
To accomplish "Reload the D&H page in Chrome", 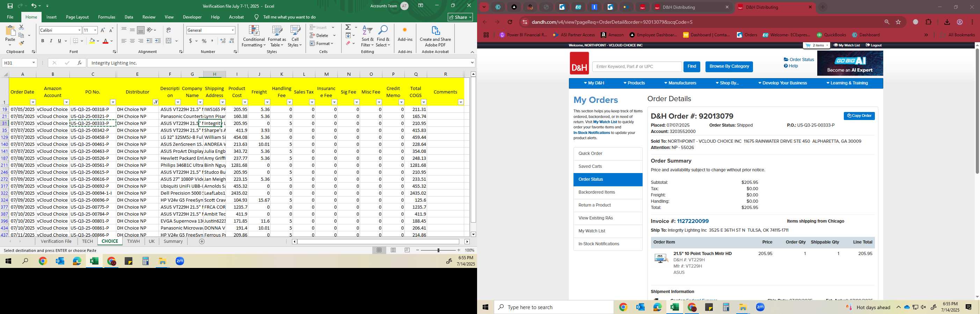I will (x=510, y=22).
